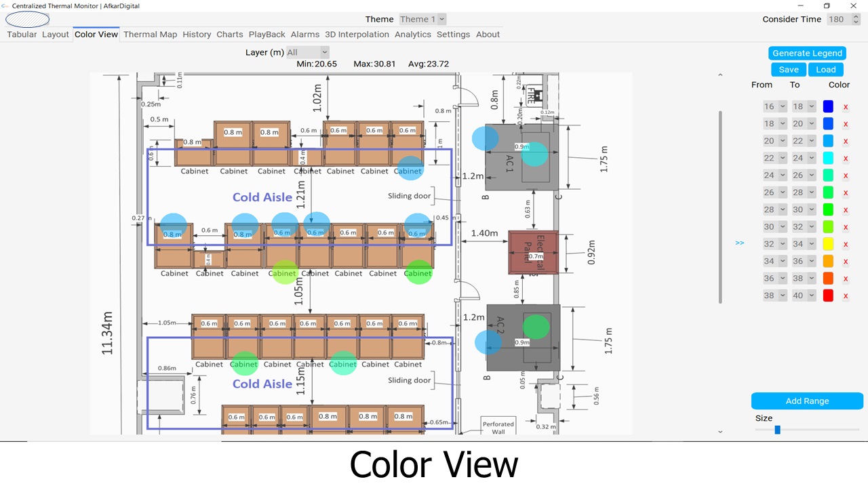Click the scroll-down arrow below the floor plan
The image size is (868, 488).
[x=720, y=432]
